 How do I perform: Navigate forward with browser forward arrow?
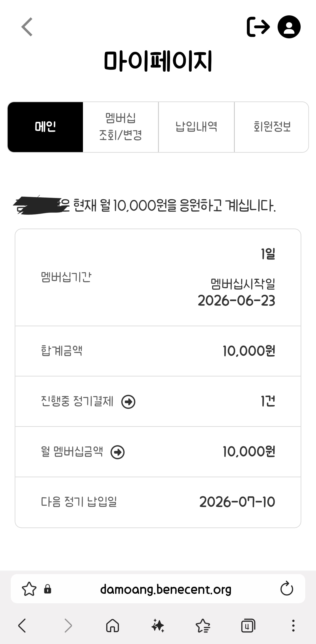tap(68, 626)
